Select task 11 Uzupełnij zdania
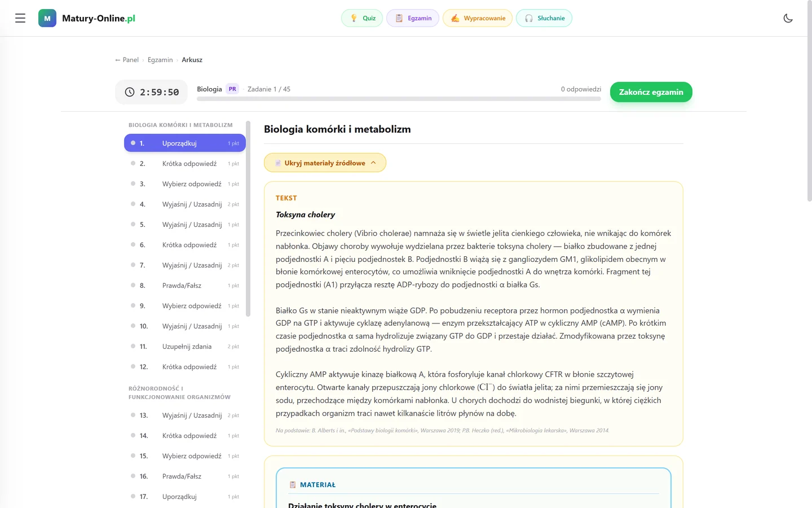 pos(185,347)
